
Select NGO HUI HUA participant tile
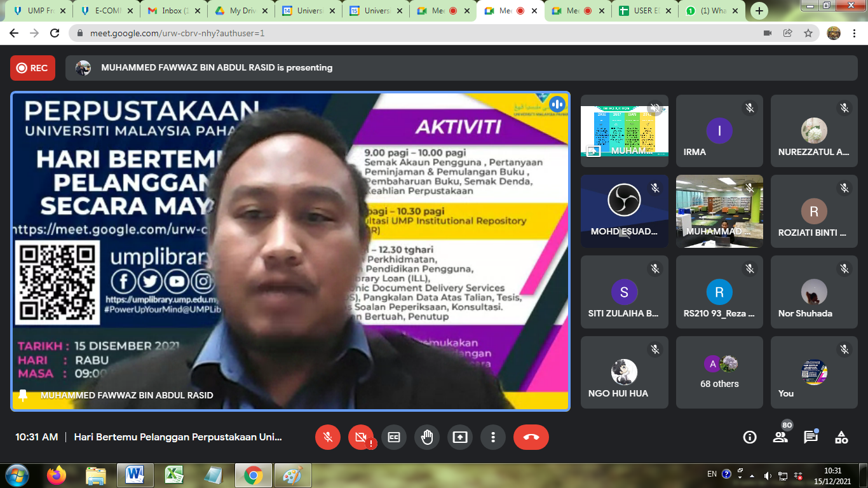pos(625,372)
